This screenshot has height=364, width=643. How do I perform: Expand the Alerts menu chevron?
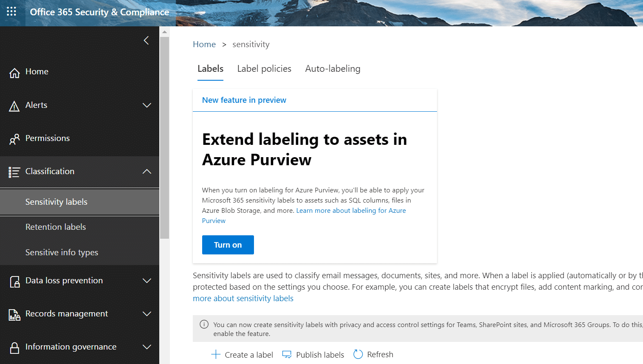coord(147,105)
